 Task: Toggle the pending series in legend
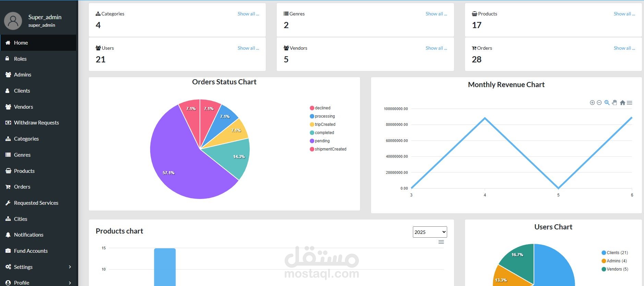[320, 141]
